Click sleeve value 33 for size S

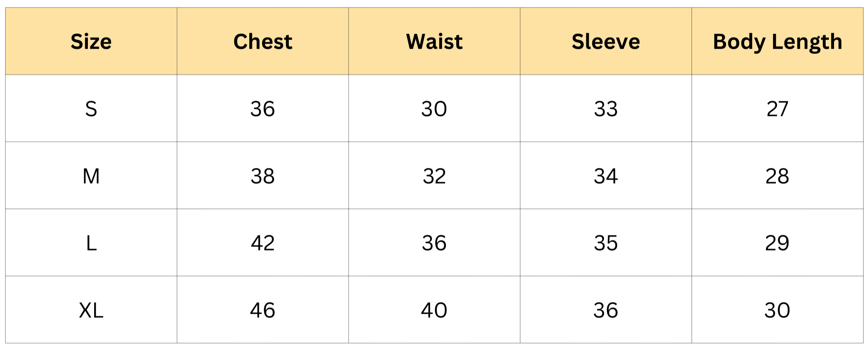click(606, 109)
